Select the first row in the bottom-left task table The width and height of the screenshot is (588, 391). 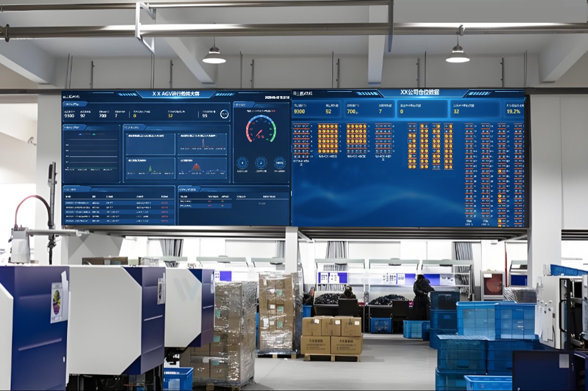point(119,203)
